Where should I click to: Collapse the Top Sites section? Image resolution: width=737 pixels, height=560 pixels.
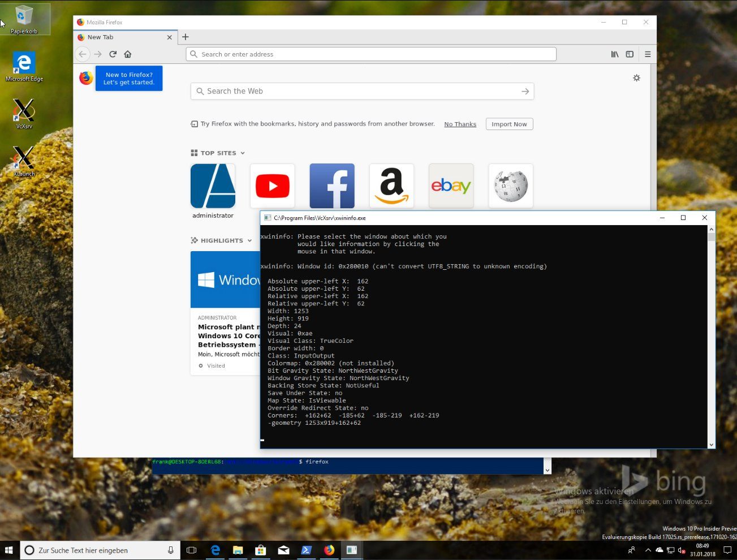(x=243, y=153)
